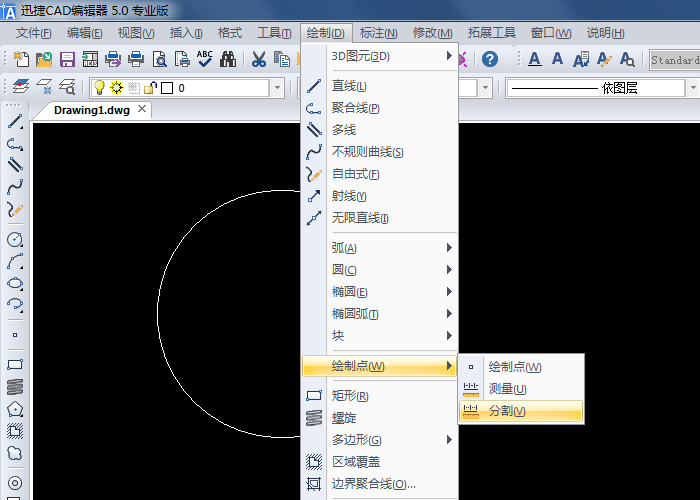Select the Ellipse tool in left toolbar
Screen dimensions: 700x500
pyautogui.click(x=15, y=283)
